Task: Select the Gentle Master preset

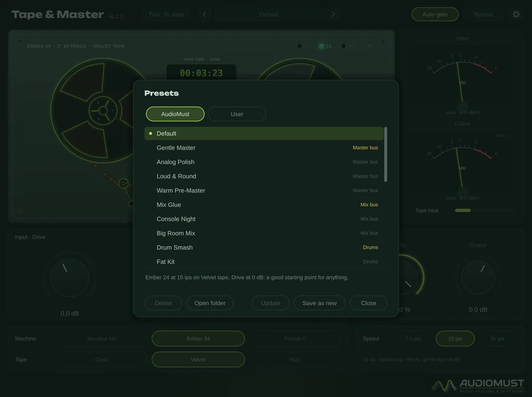Action: (264, 148)
